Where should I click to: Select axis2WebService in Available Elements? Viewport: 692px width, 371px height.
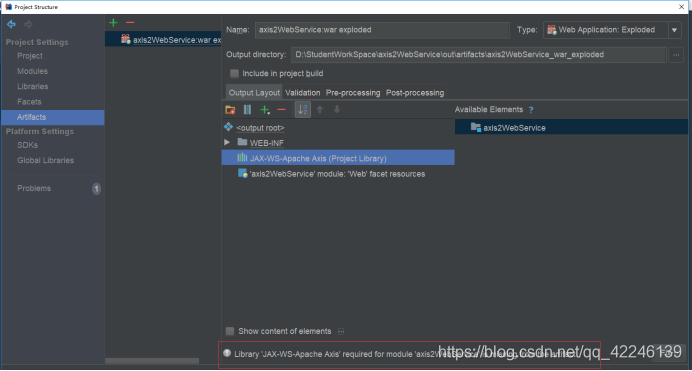(571, 127)
